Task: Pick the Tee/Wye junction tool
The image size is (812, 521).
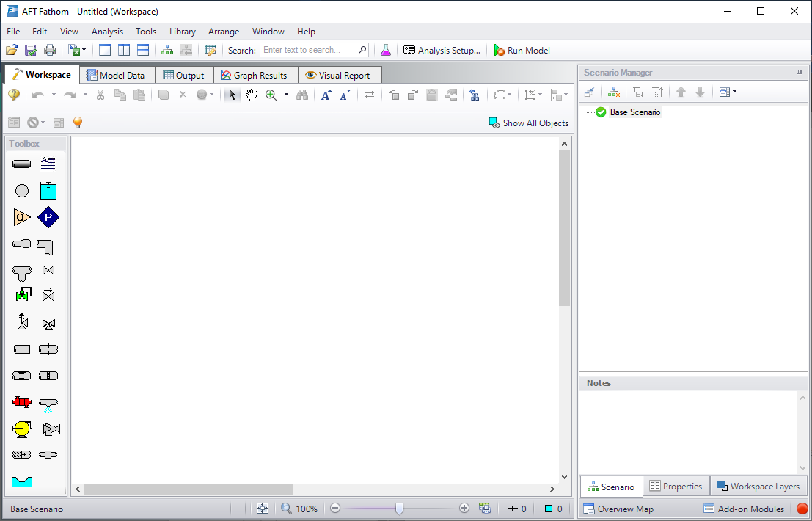Action: coord(22,272)
